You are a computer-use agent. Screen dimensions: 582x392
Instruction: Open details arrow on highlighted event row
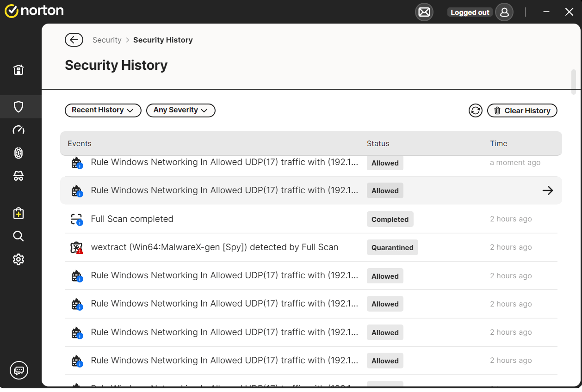coord(547,190)
